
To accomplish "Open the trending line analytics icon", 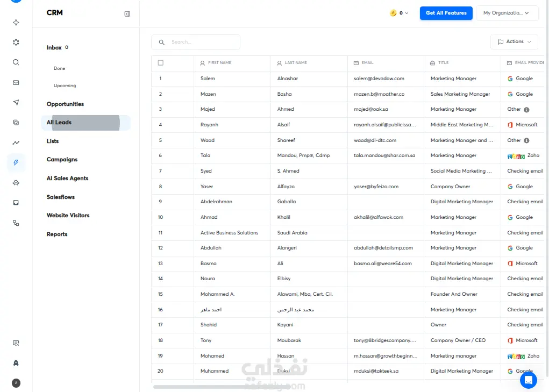I will click(16, 142).
